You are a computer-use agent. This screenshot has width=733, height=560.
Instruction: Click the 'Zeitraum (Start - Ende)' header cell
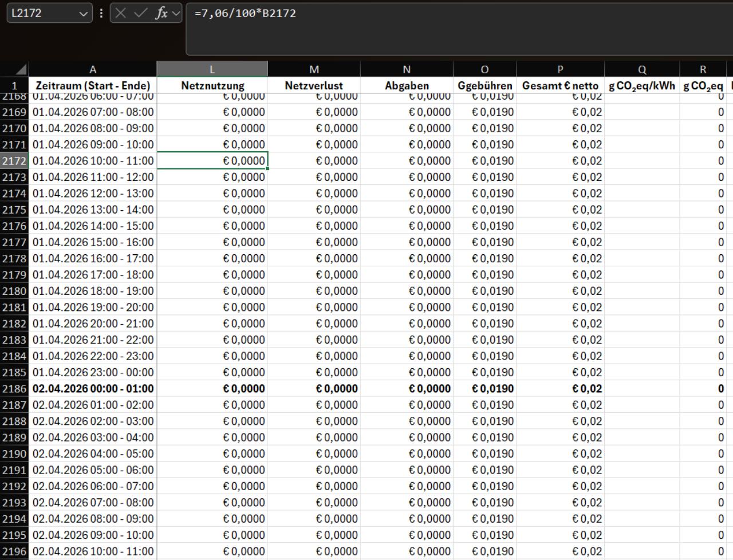(x=93, y=85)
